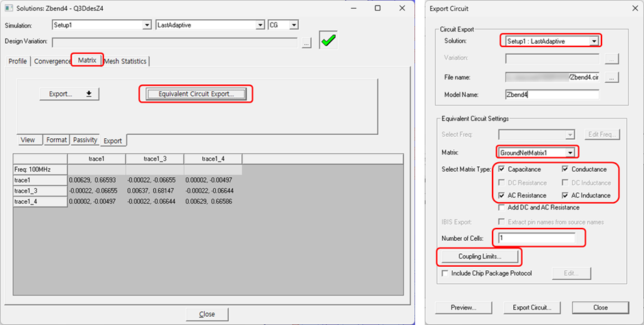Toggle the Conductance checkbox
644x325 pixels.
566,170
